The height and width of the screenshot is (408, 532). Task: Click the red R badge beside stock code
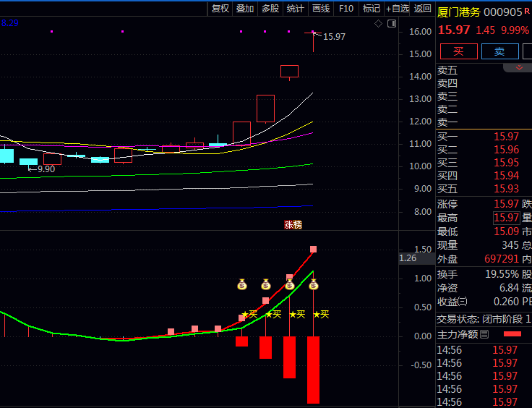coord(527,12)
